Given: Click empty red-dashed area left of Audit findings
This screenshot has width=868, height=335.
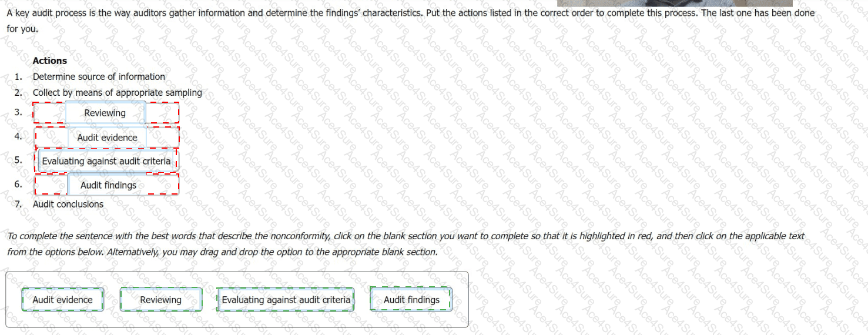Looking at the screenshot, I should [x=51, y=185].
